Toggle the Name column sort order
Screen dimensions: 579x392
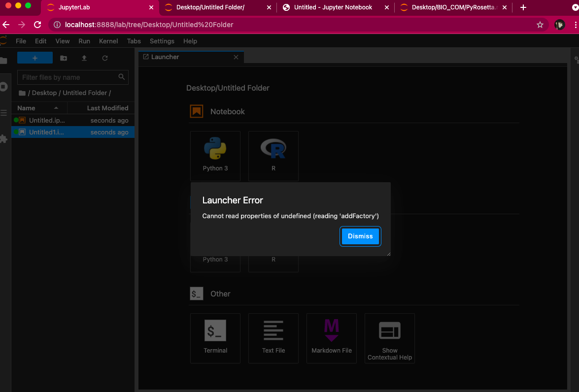pyautogui.click(x=26, y=107)
